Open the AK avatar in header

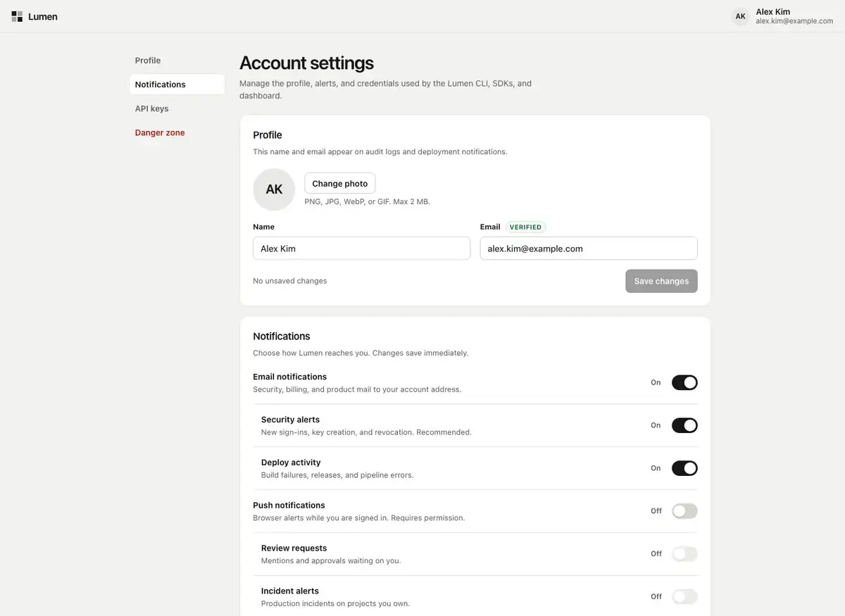click(x=740, y=16)
